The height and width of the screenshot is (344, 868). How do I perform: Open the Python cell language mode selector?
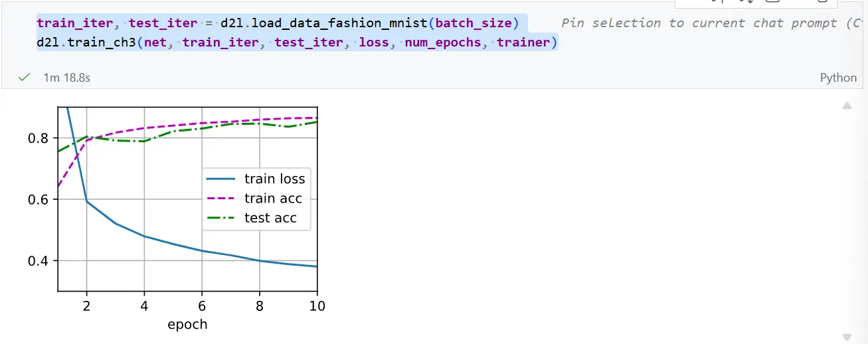(x=838, y=78)
